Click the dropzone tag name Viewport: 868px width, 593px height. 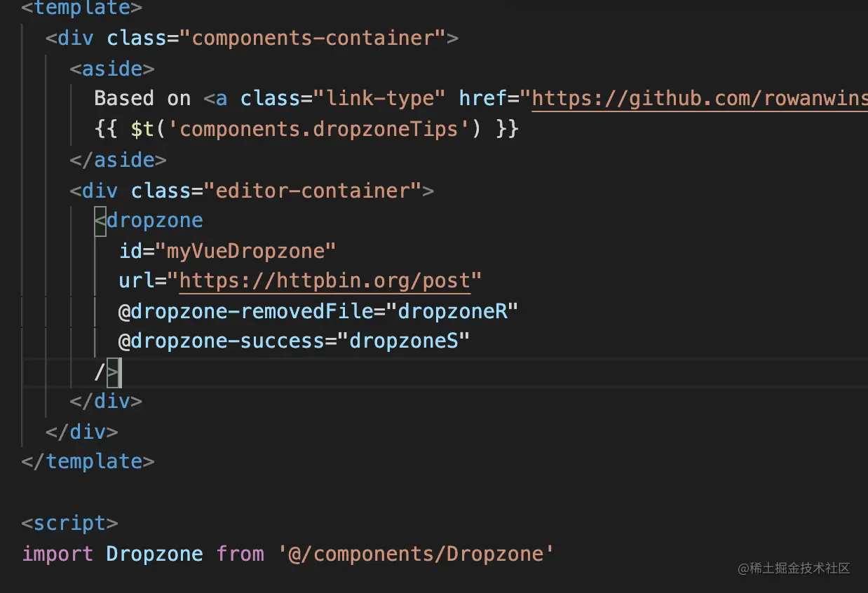154,220
